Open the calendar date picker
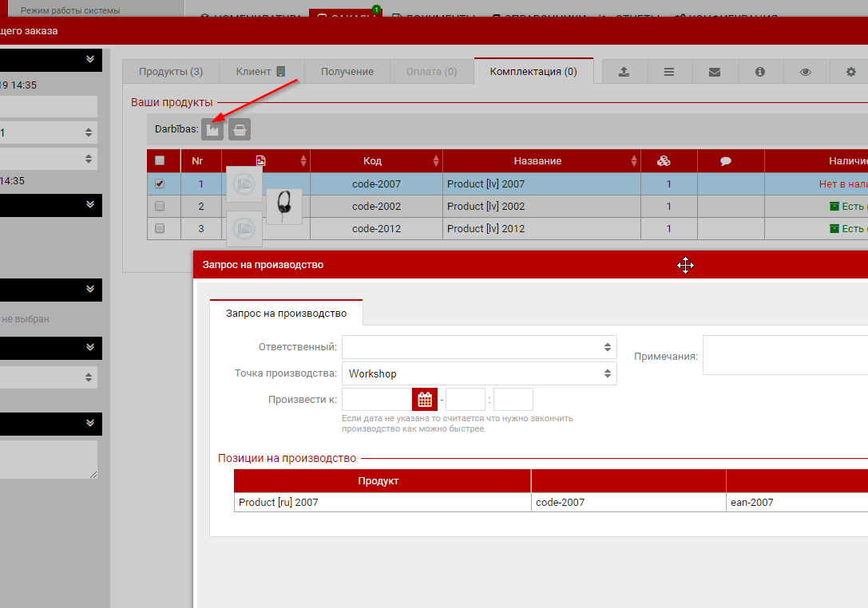 pos(424,400)
